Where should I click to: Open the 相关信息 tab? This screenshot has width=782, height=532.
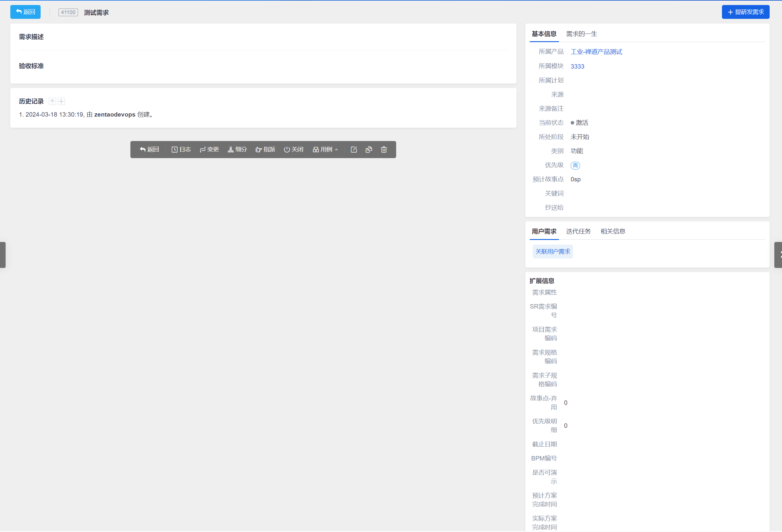coord(613,231)
